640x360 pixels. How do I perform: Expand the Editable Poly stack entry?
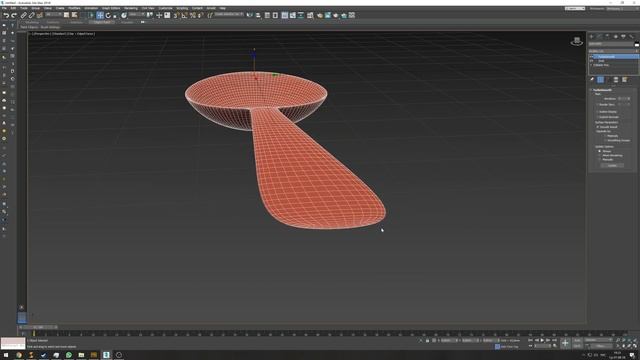pyautogui.click(x=590, y=65)
